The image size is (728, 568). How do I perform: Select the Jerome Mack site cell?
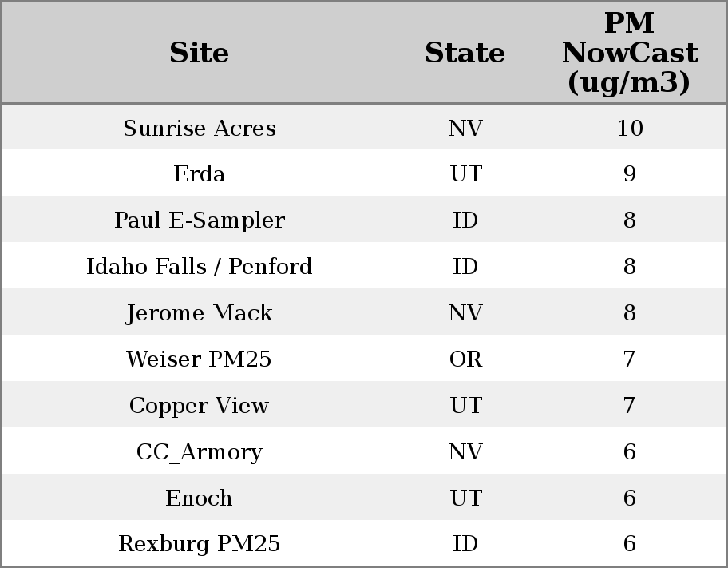pos(199,313)
